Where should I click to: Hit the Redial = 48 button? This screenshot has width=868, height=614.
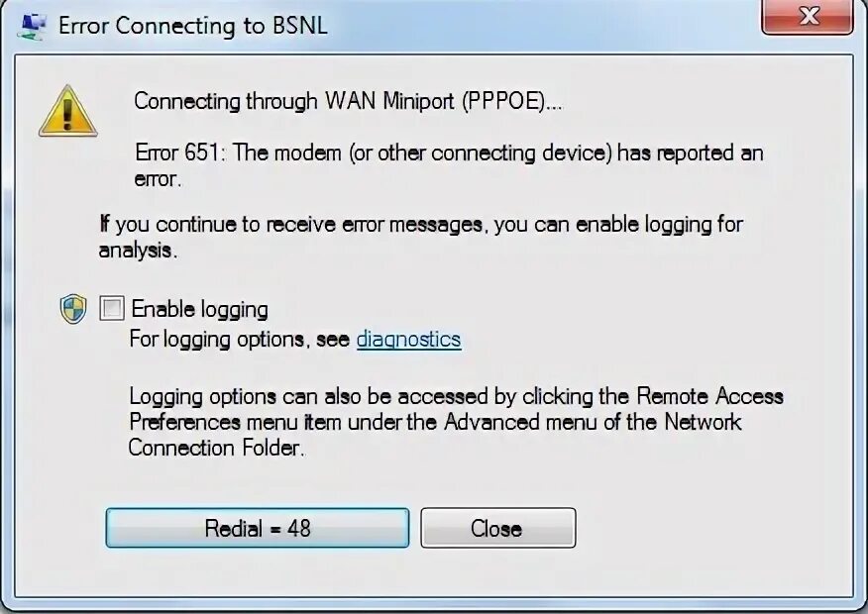[x=258, y=528]
